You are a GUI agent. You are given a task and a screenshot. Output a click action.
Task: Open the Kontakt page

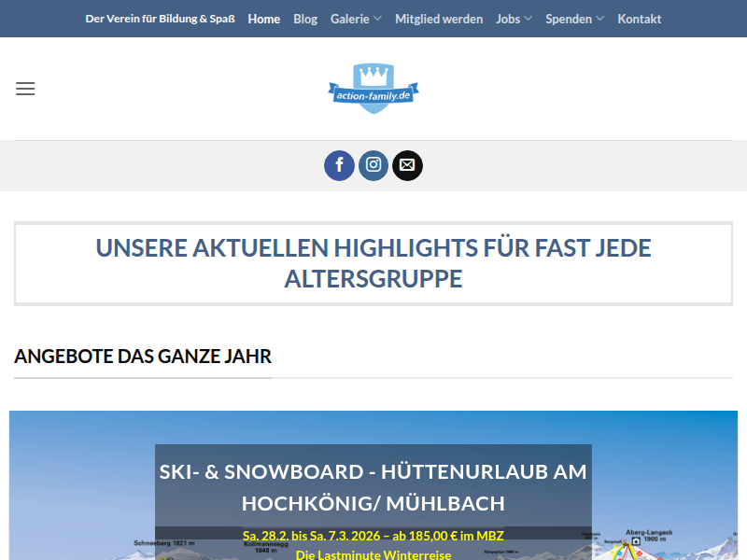point(639,18)
